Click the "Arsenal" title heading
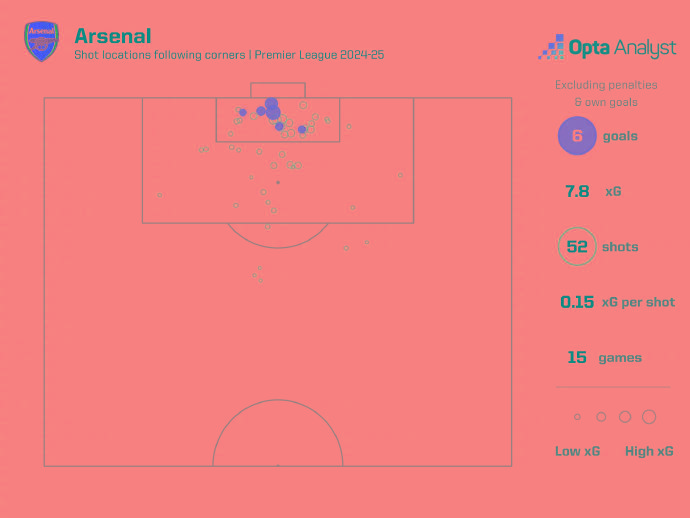The image size is (690, 518). [x=110, y=35]
